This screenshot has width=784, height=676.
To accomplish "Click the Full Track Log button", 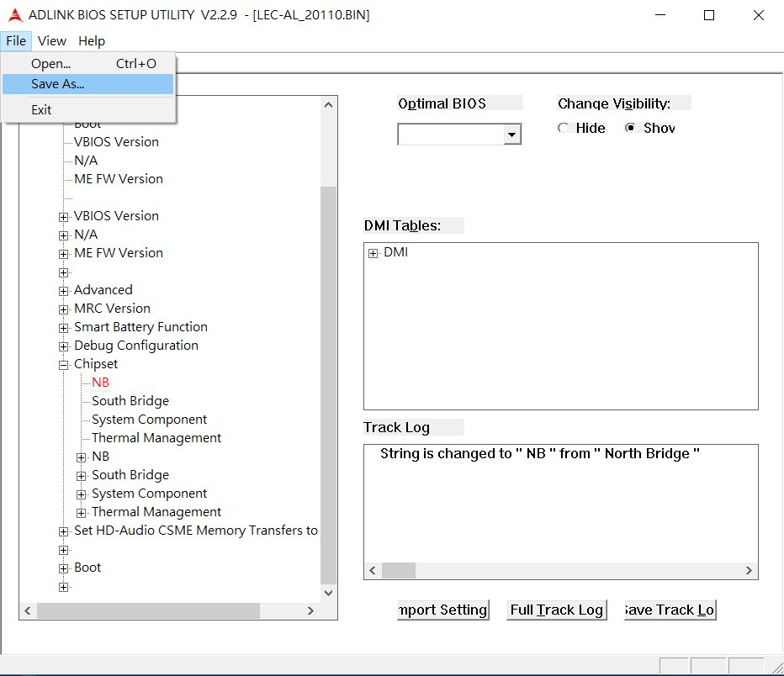I will coord(557,610).
